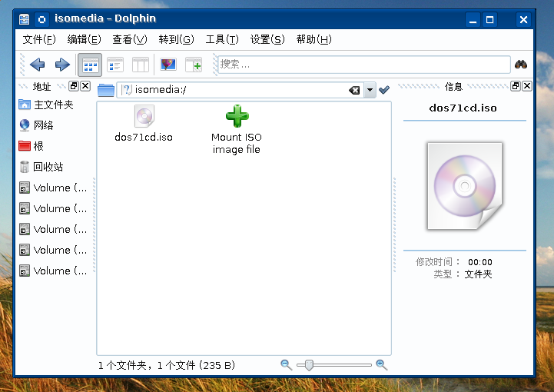
Task: Switch to columns view mode
Action: [141, 65]
